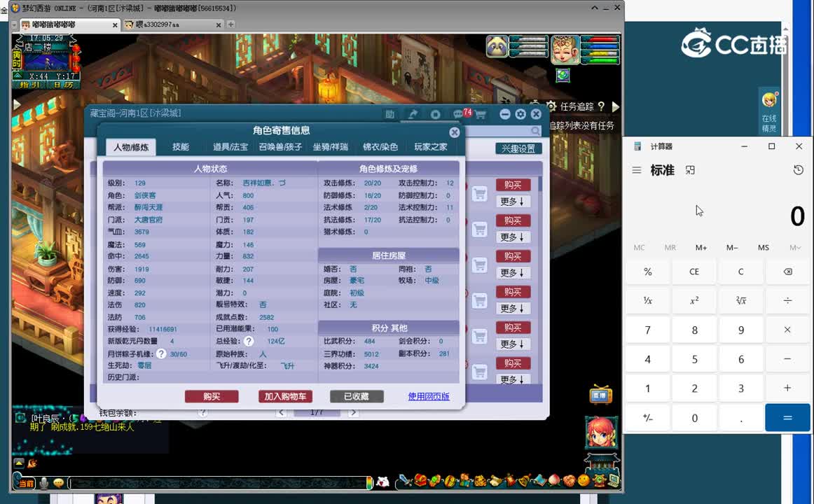
Task: Open 藏宝阁 settings gear icon
Action: click(x=520, y=115)
